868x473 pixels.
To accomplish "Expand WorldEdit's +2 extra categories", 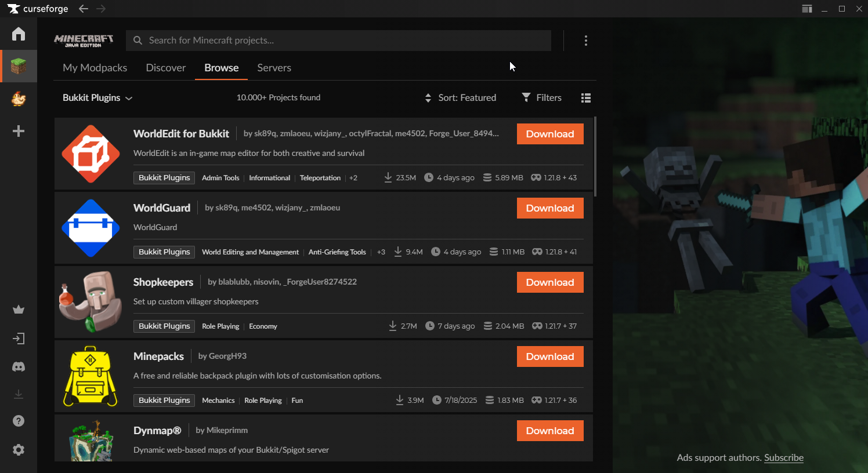I will click(x=353, y=178).
